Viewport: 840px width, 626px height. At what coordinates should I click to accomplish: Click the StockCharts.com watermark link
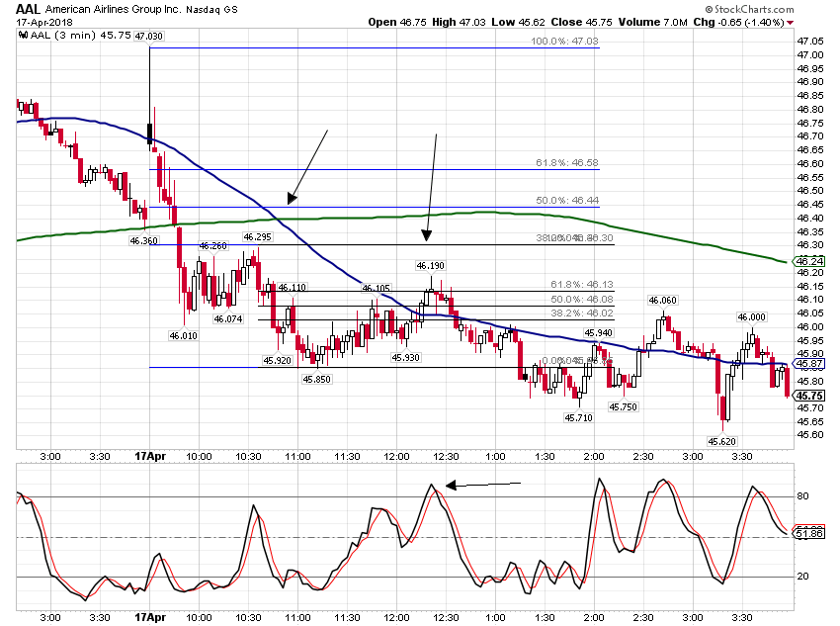[749, 9]
